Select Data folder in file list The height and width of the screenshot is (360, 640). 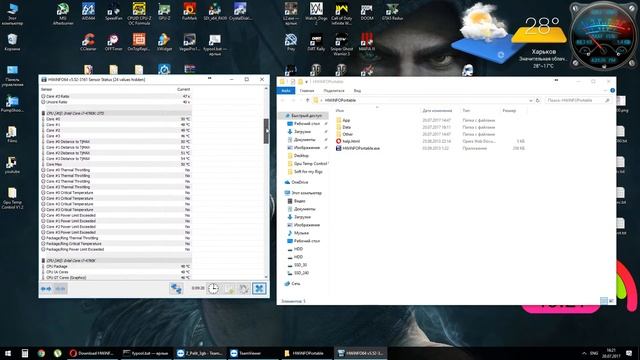pos(343,127)
